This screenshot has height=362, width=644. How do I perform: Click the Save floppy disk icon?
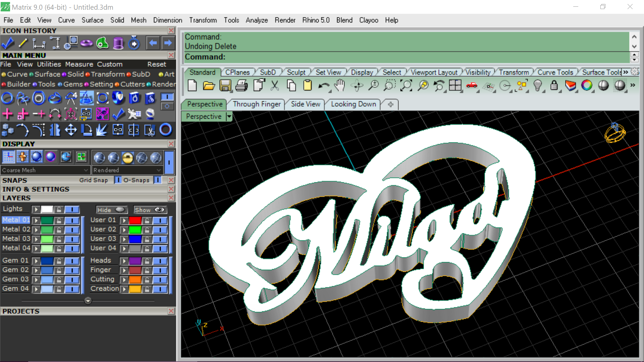click(225, 86)
